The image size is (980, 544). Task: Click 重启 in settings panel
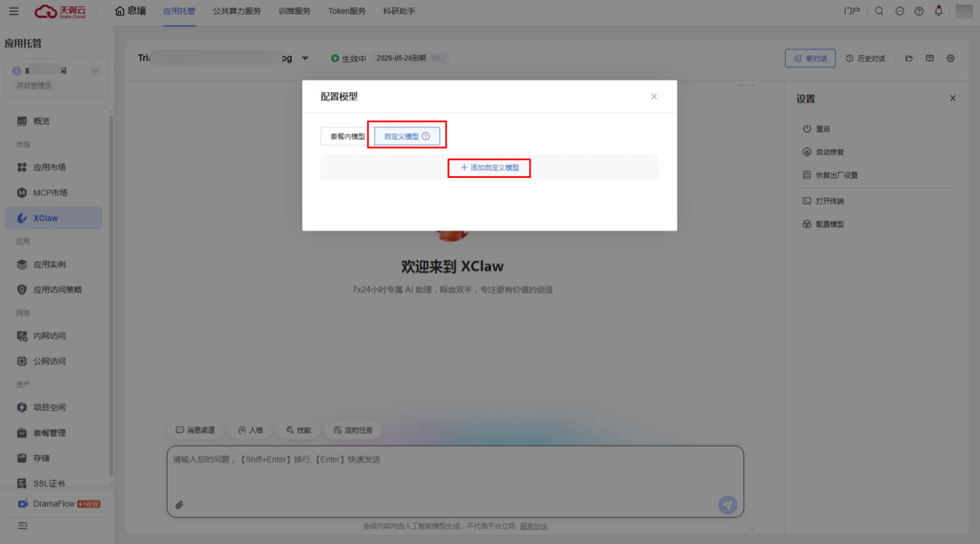click(x=816, y=129)
